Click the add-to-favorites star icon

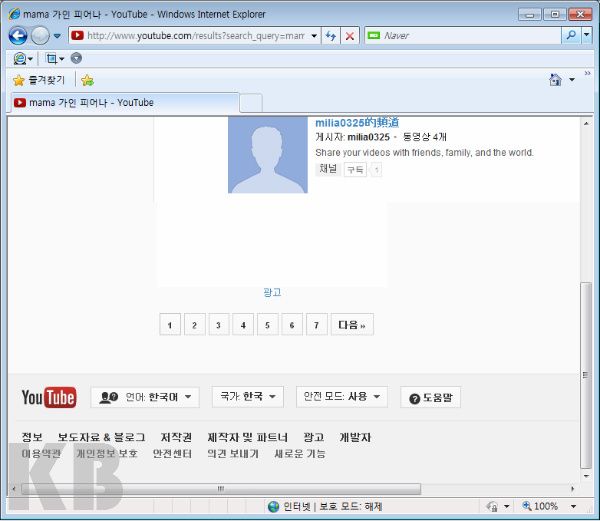87,80
